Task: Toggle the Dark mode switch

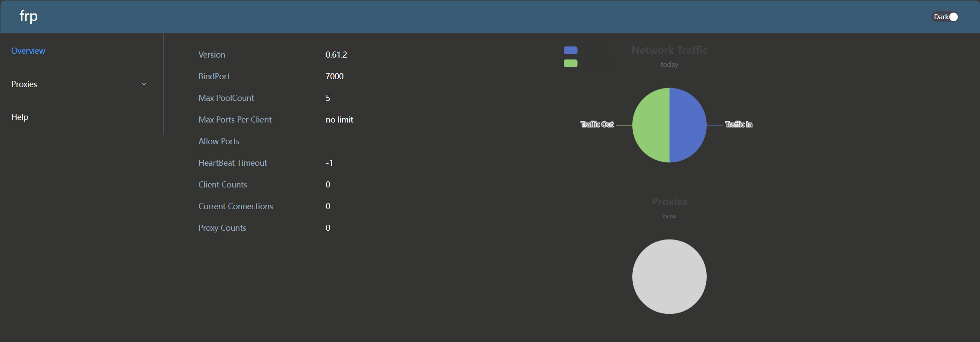Action: coord(945,17)
